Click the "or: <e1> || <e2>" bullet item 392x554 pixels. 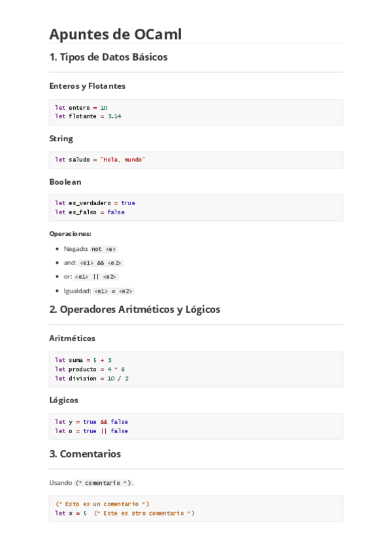click(x=91, y=276)
